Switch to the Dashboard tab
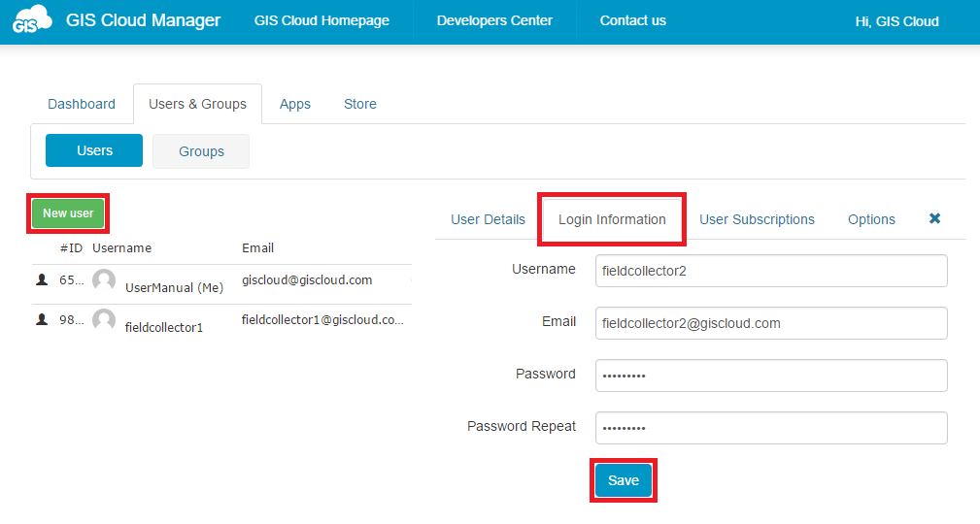Screen dimensions: 980x524 tap(82, 104)
